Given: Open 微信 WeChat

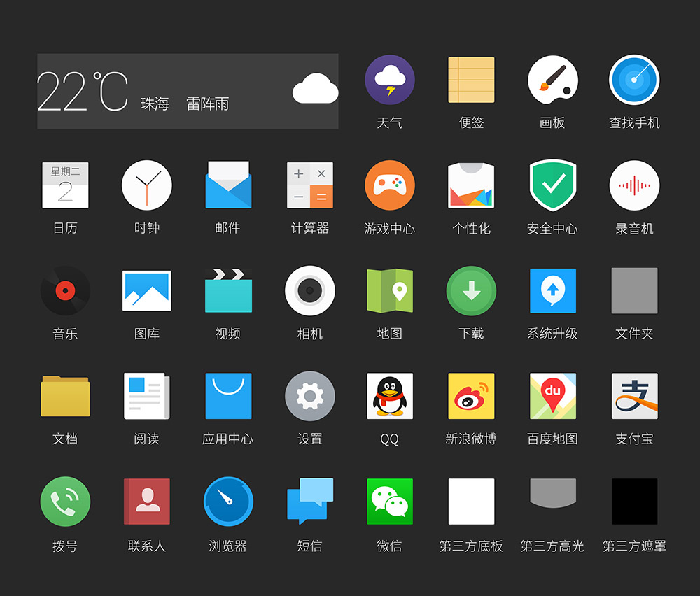Looking at the screenshot, I should tap(390, 502).
